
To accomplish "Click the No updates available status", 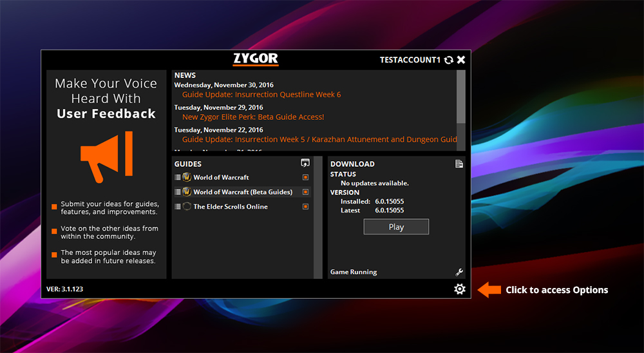I will point(375,184).
